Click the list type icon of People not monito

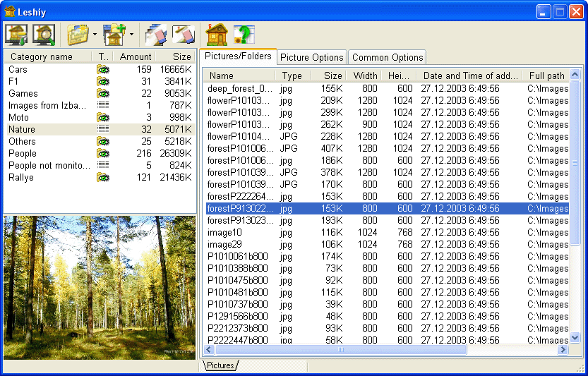click(103, 165)
